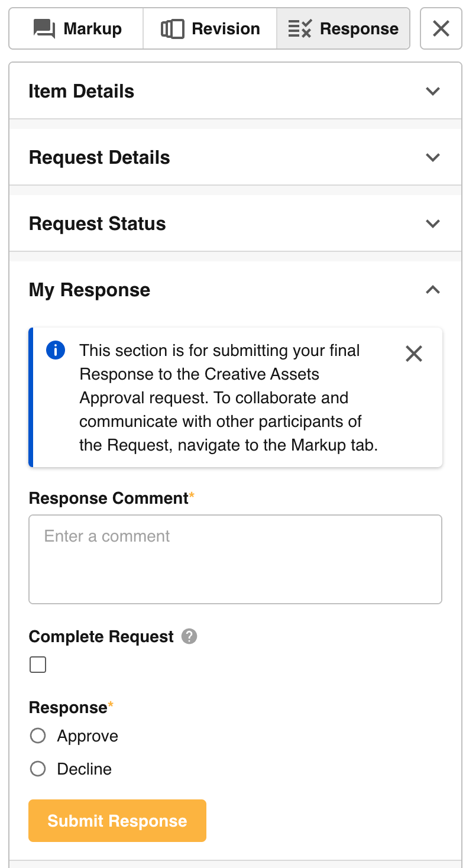This screenshot has height=868, width=466.
Task: Dismiss the info banner message
Action: point(414,354)
